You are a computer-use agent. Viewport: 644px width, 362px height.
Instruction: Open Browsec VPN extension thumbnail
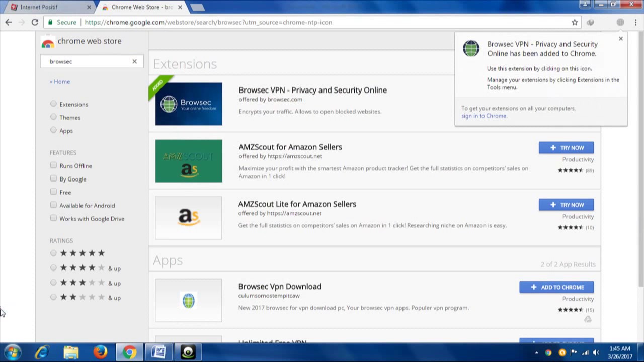click(189, 104)
